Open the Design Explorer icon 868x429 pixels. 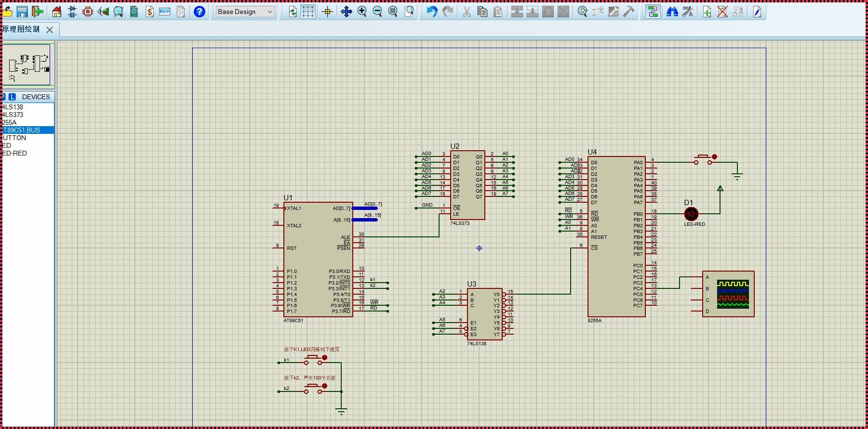[134, 12]
